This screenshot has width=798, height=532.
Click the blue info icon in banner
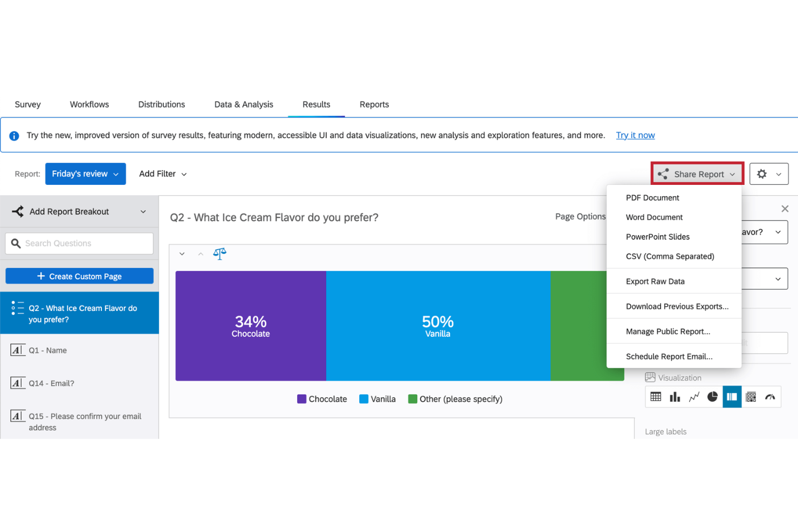[x=15, y=136]
